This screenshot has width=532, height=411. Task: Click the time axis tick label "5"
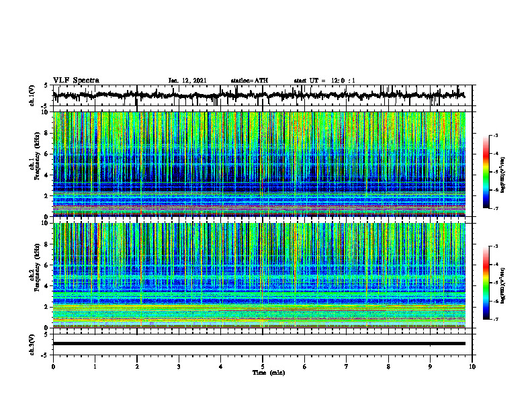[263, 367]
